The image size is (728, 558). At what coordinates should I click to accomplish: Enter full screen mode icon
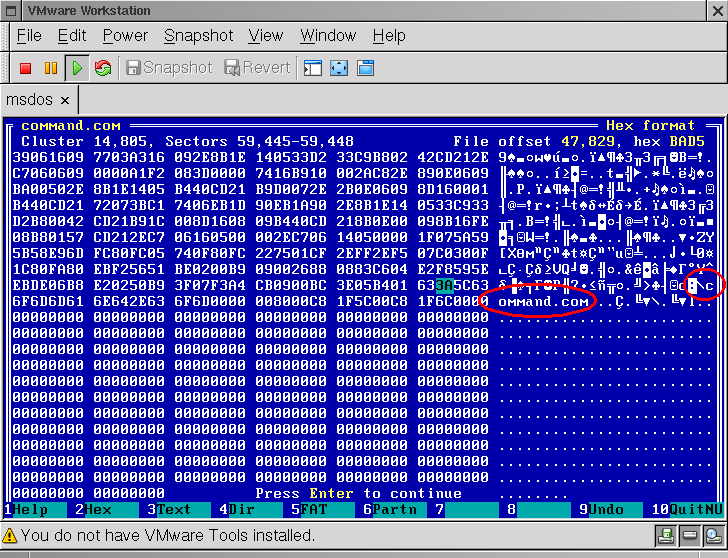click(x=339, y=68)
